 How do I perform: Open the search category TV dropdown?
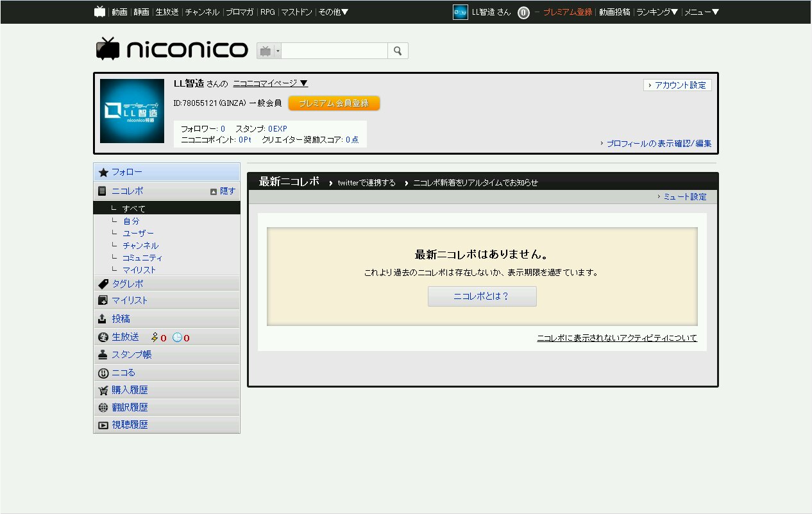pyautogui.click(x=269, y=51)
